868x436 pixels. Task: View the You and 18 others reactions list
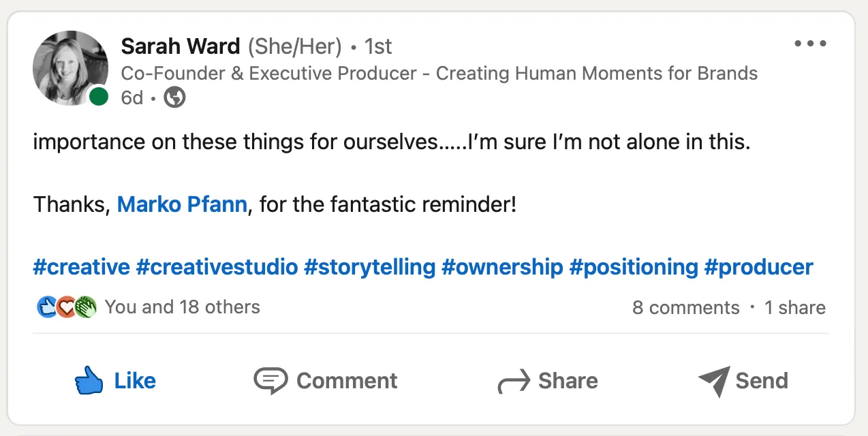click(183, 307)
